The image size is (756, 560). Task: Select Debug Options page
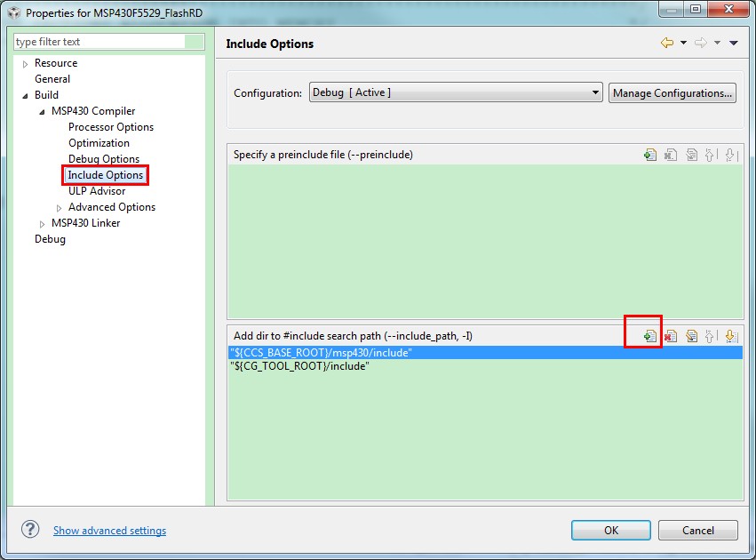[104, 159]
